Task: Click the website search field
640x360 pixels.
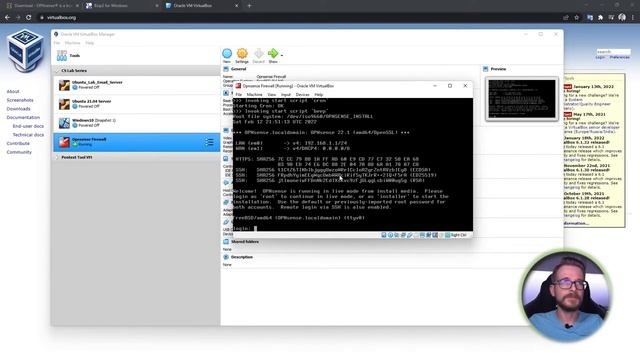Action: click(x=613, y=52)
